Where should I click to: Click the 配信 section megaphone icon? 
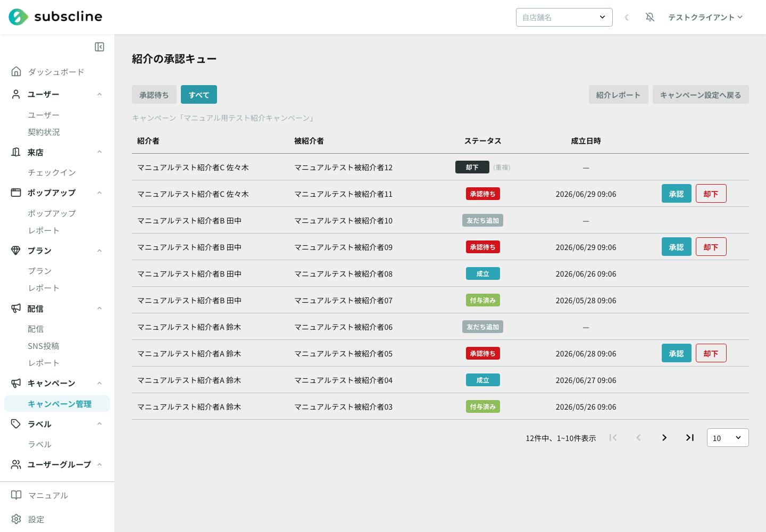coord(16,309)
